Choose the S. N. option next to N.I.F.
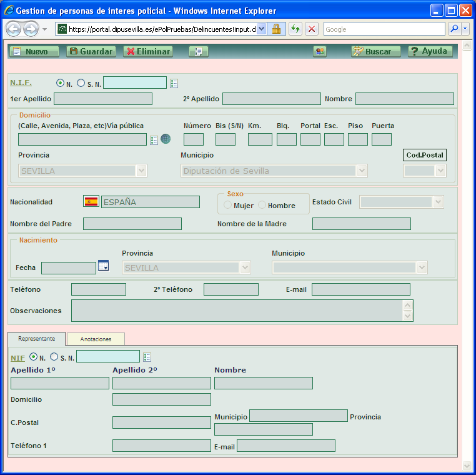Viewport: 476px width, 475px height. 81,83
